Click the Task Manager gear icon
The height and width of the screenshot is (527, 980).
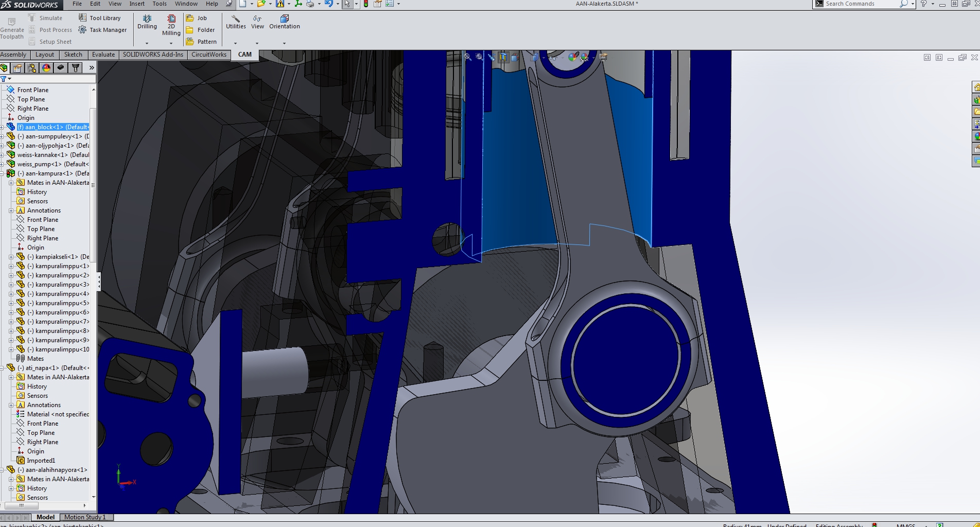click(x=82, y=30)
